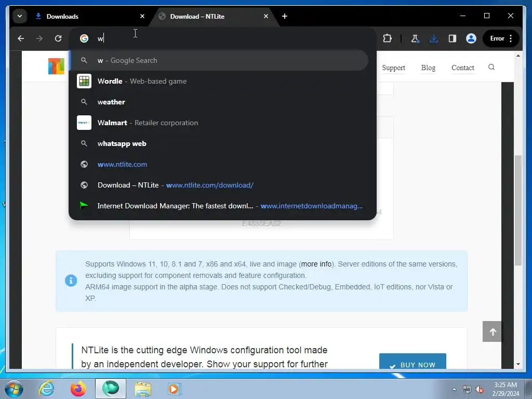Open the Support page link
This screenshot has height=399, width=532.
(394, 68)
